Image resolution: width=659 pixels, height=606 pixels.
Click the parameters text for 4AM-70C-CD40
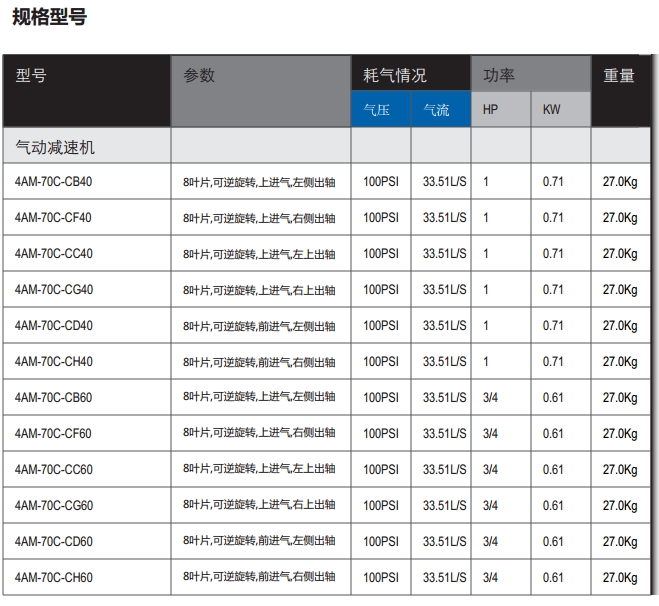click(x=259, y=326)
